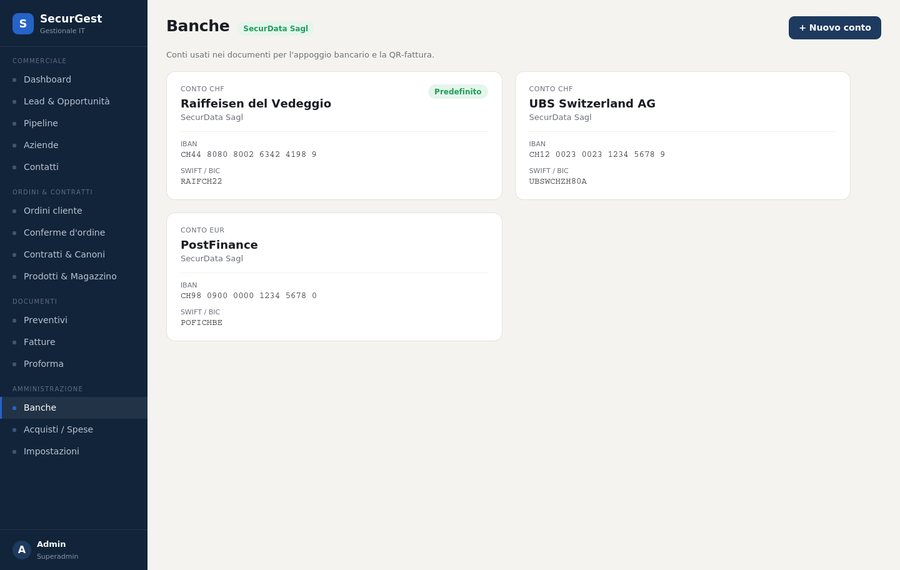The height and width of the screenshot is (570, 900).
Task: Click the SecurGest app title
Action: (71, 18)
